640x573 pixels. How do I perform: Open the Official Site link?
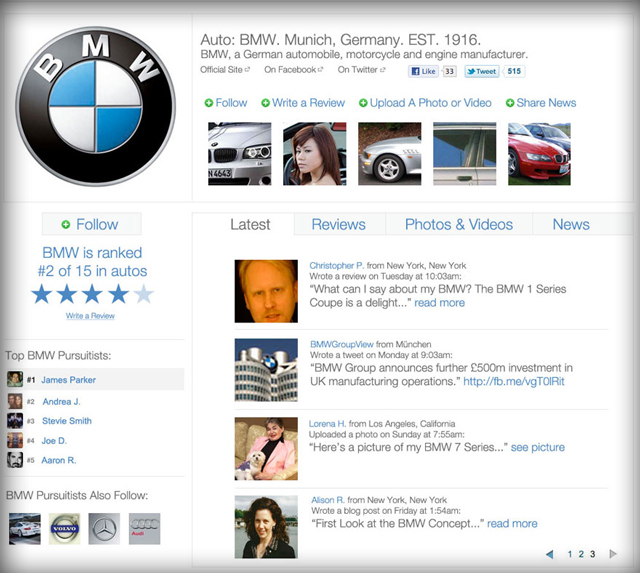[225, 70]
